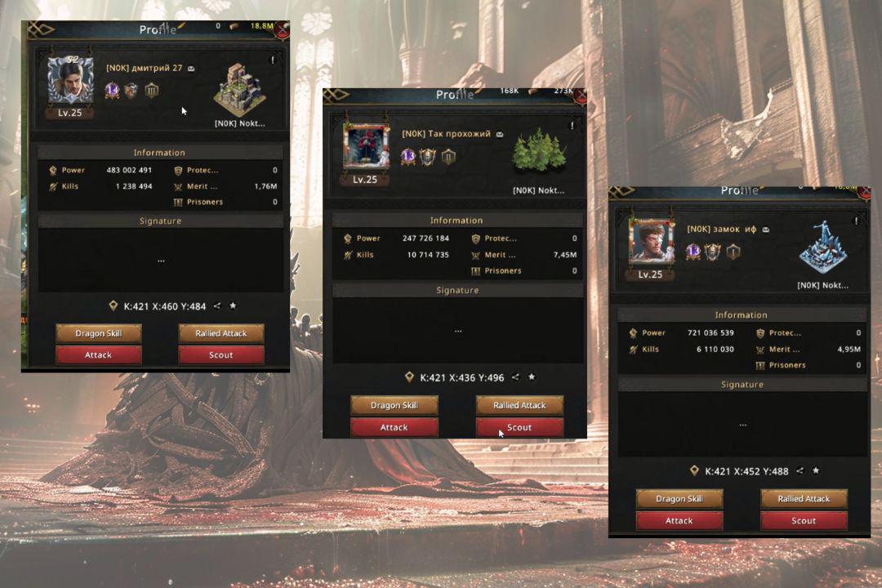Click mail icon next to дмитрий 27

click(x=191, y=69)
